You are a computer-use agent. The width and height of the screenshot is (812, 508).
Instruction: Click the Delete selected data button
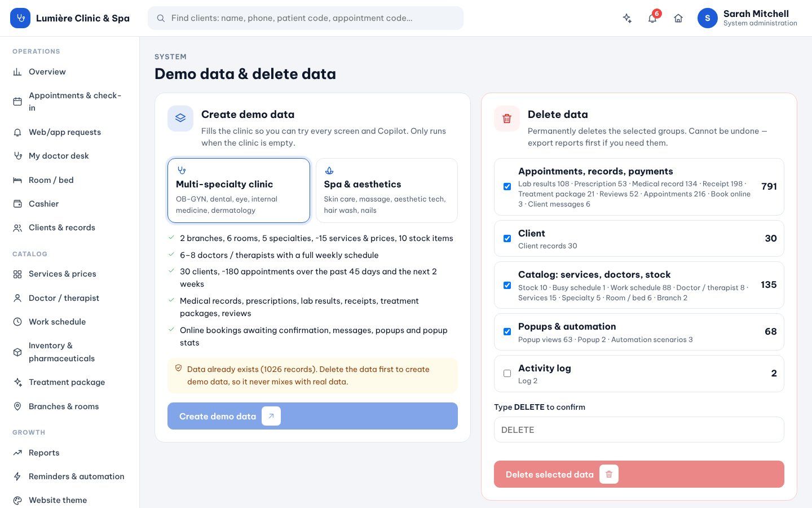pos(639,474)
